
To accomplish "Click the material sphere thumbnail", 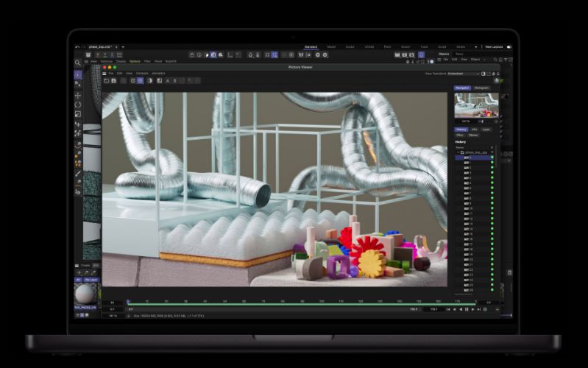I will click(x=85, y=294).
